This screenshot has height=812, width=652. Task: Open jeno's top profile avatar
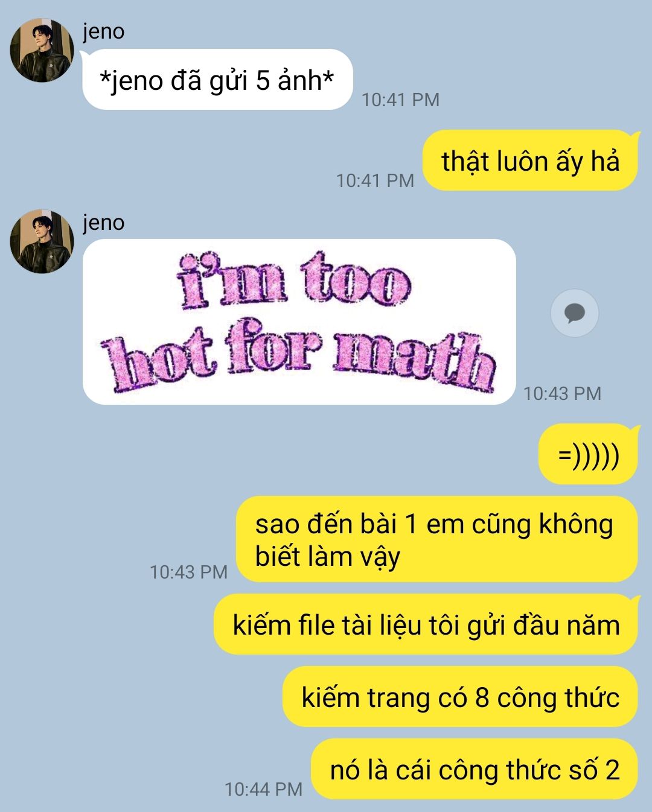(x=41, y=50)
